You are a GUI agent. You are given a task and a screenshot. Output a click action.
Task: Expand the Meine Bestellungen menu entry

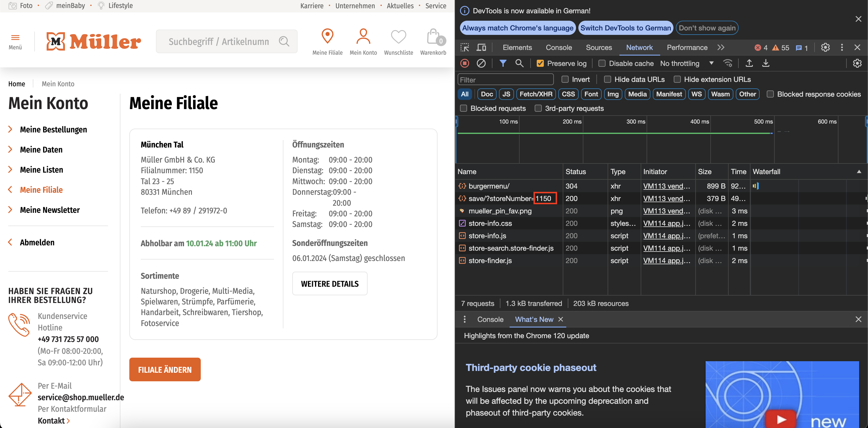pos(53,129)
